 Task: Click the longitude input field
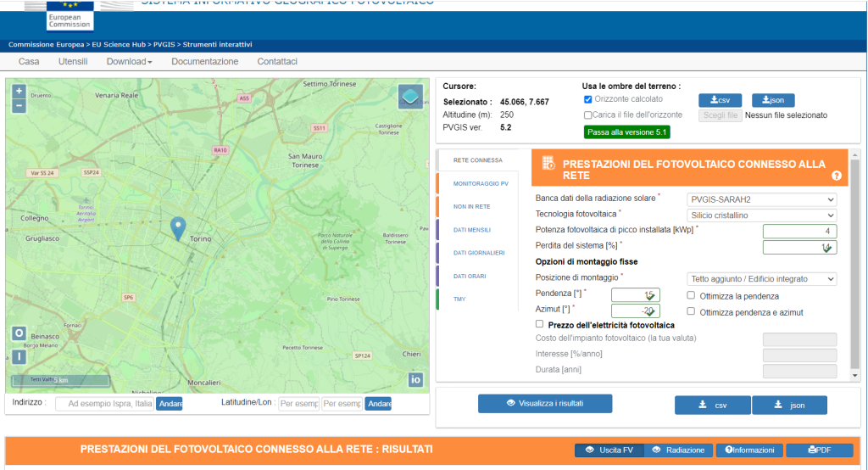click(342, 404)
